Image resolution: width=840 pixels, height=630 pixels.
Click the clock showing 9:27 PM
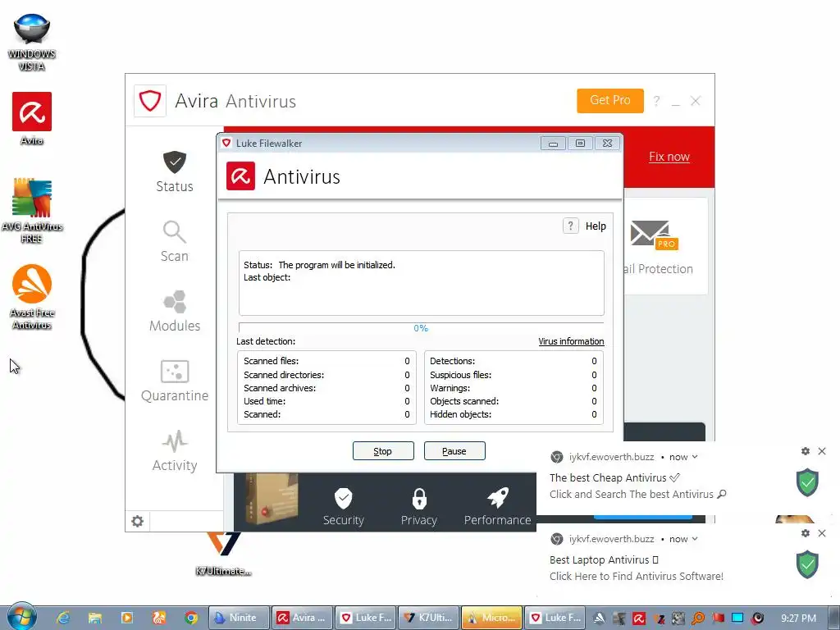click(798, 619)
